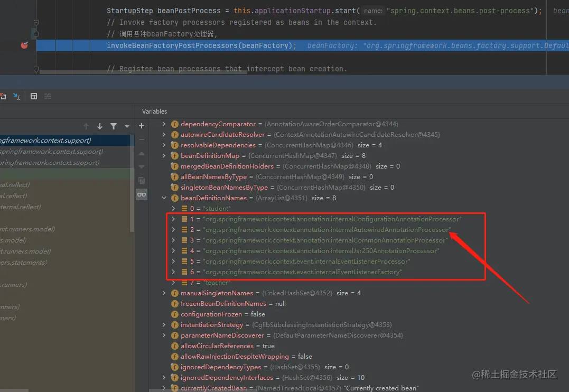Collapse the beanDefinitionNames list
The height and width of the screenshot is (392, 569).
click(x=164, y=198)
